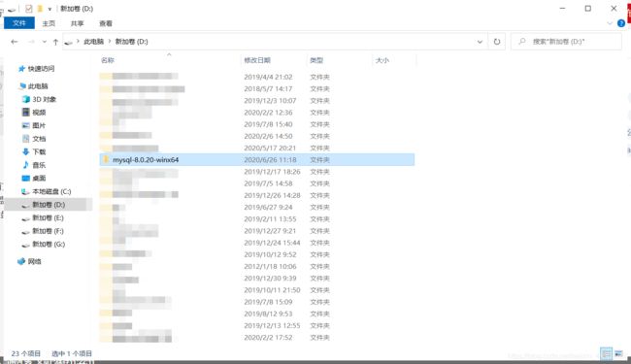Click the mysql-8.0.20-winx64 folder icon

pyautogui.click(x=106, y=160)
